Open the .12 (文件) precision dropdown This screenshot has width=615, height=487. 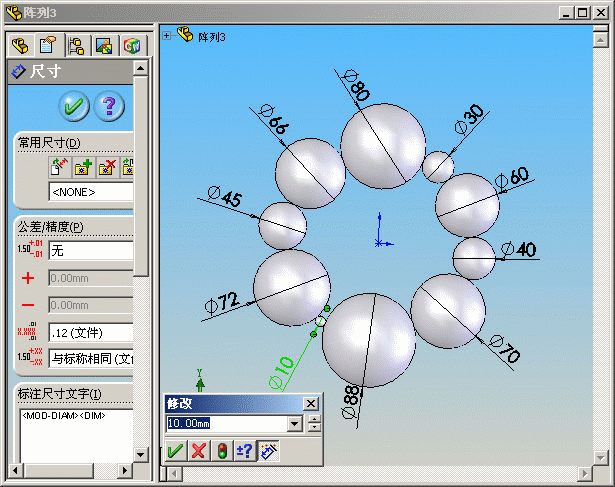pos(91,333)
